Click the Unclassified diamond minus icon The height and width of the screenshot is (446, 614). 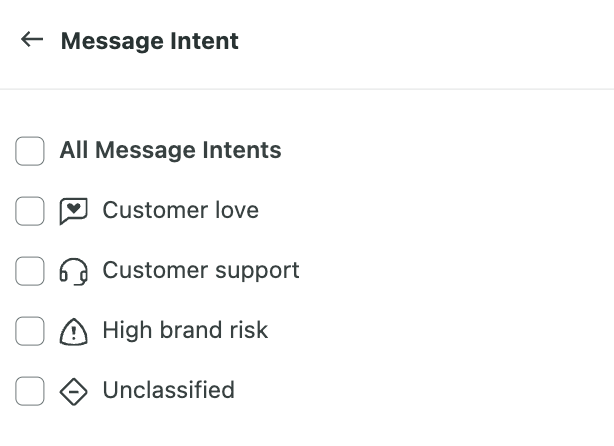point(74,391)
